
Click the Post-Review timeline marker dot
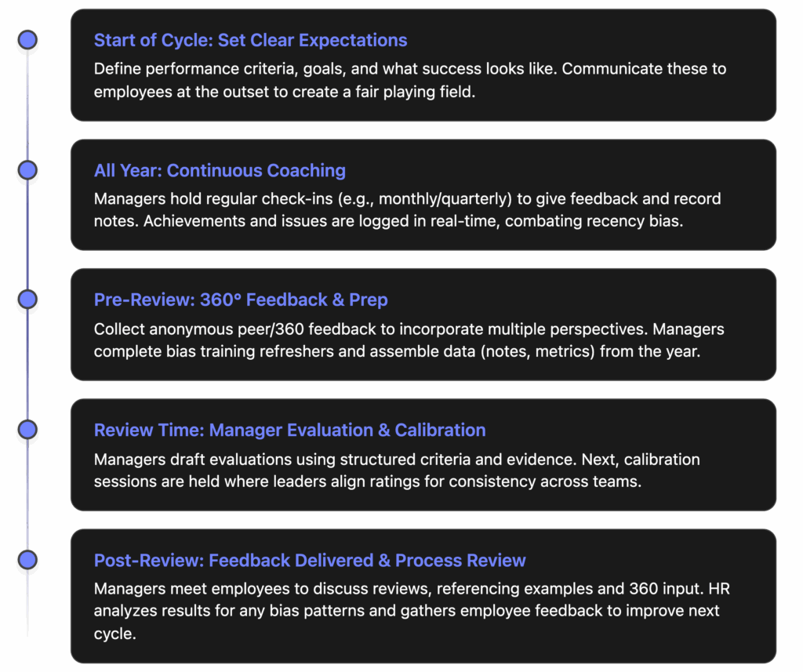pyautogui.click(x=28, y=560)
